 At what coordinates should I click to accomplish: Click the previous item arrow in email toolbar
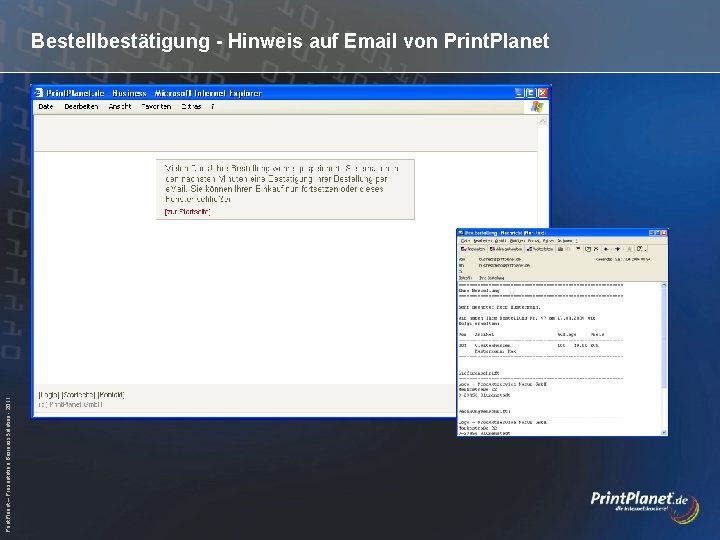pos(606,249)
